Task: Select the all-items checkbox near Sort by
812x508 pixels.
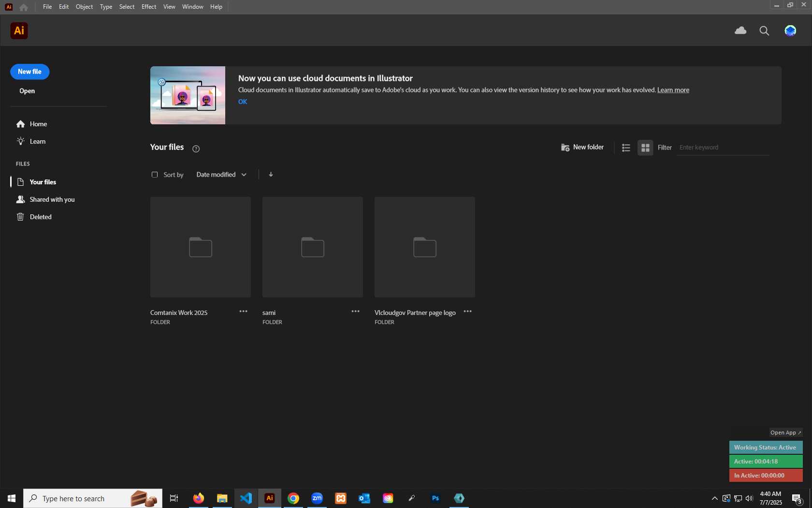Action: click(155, 175)
